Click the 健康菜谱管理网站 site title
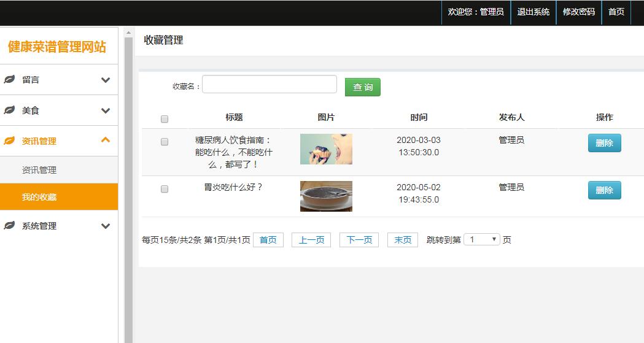Image resolution: width=644 pixels, height=343 pixels. click(57, 47)
